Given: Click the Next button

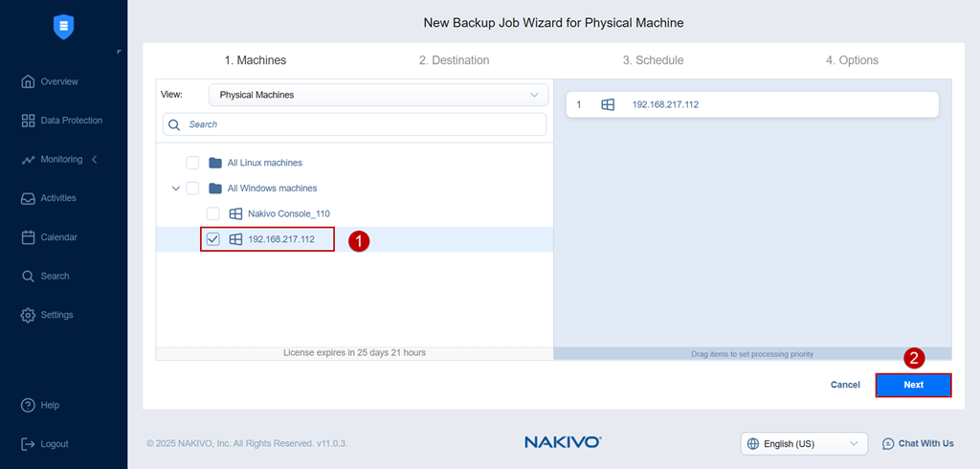Looking at the screenshot, I should (913, 385).
